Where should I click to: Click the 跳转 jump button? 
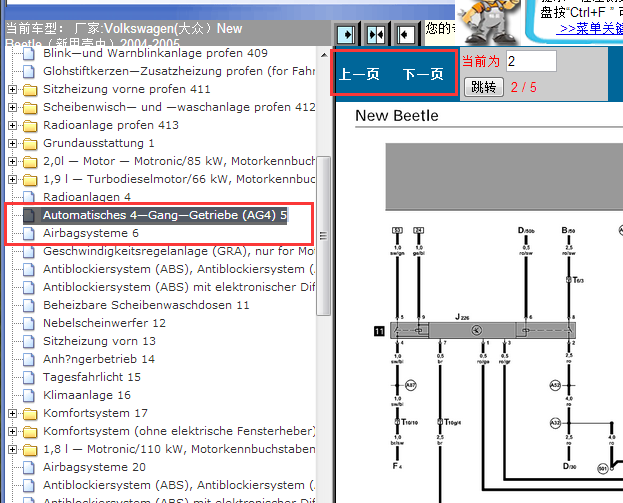click(x=484, y=87)
